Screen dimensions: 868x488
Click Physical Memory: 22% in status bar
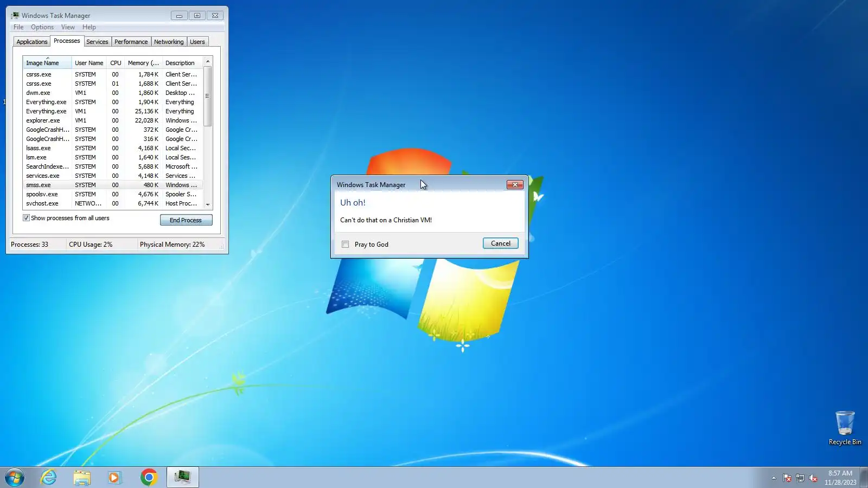173,245
